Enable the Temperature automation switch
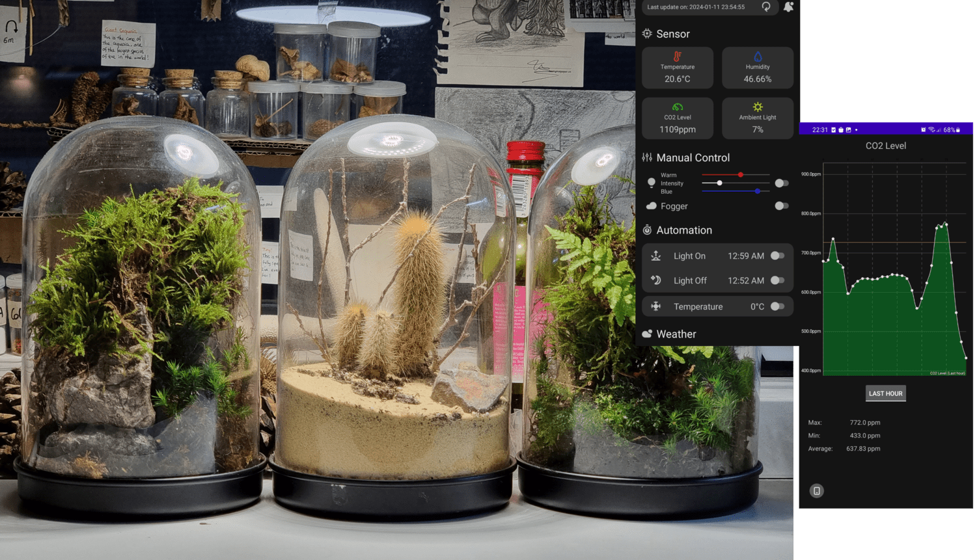 777,306
